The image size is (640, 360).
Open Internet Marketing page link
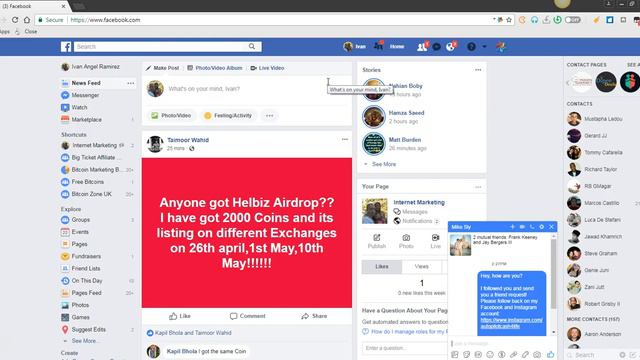point(419,202)
